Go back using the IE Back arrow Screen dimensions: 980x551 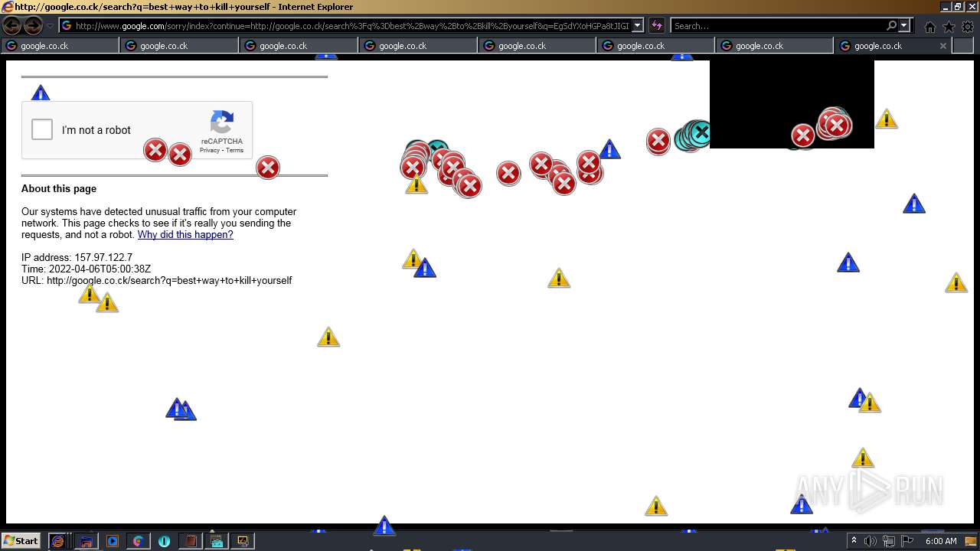tap(12, 26)
